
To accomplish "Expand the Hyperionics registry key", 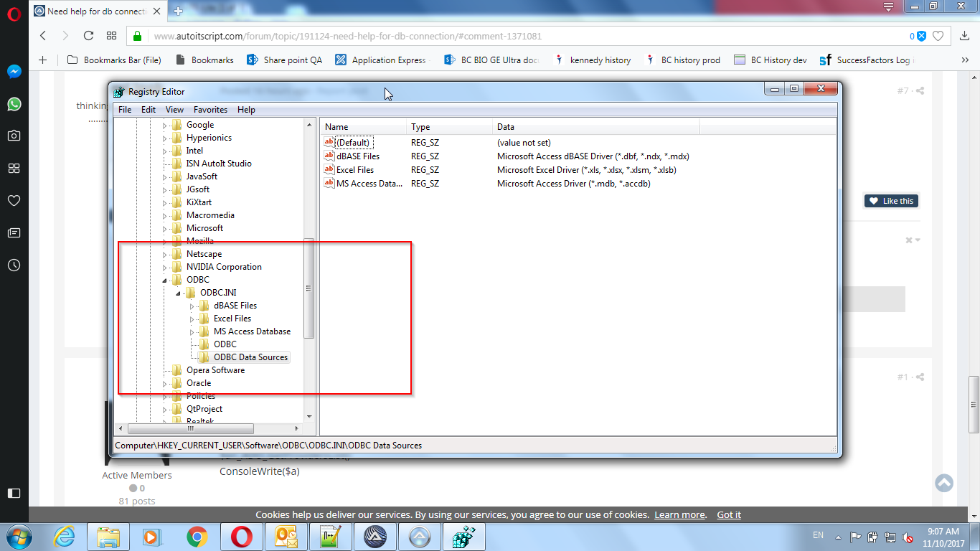I will tap(164, 138).
